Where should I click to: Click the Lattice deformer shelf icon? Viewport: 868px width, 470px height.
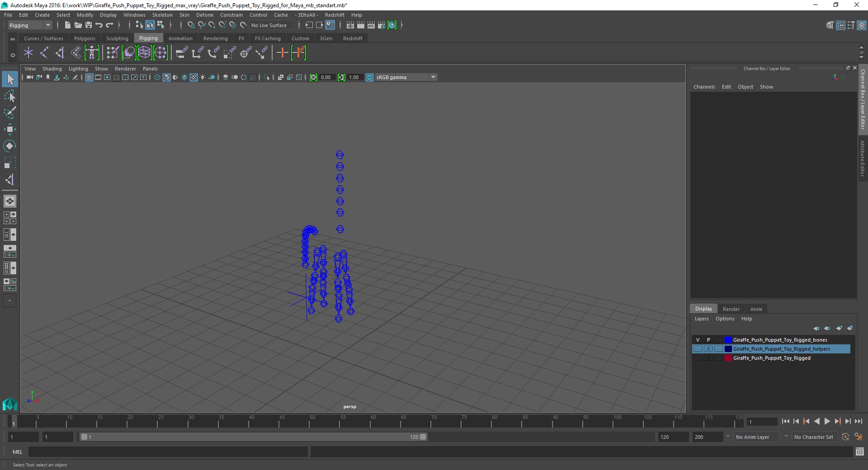(x=145, y=53)
